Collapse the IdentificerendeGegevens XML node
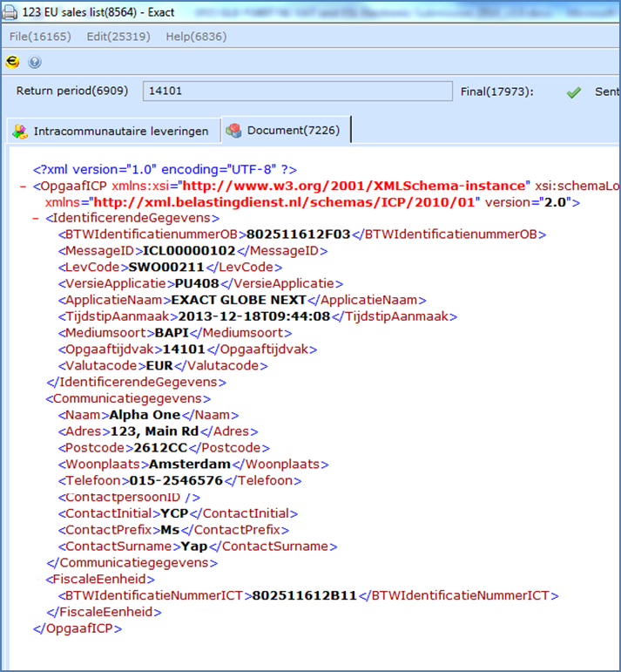621x672 pixels. click(x=36, y=218)
